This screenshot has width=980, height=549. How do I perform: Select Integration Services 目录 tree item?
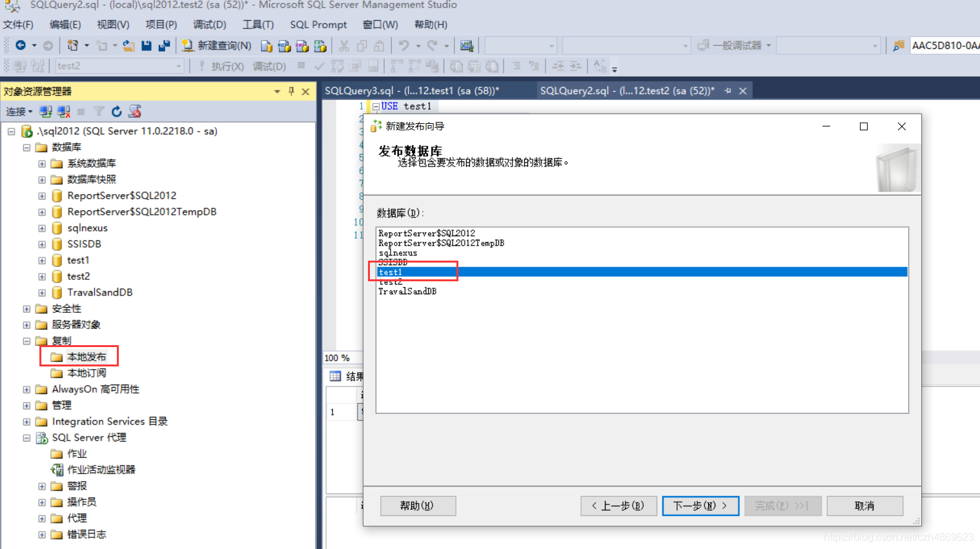tap(110, 421)
